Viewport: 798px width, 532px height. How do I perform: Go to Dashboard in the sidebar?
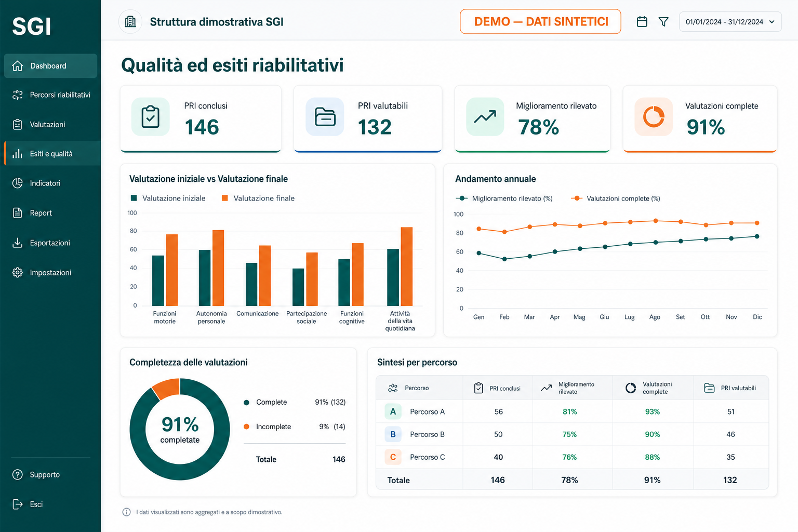[x=50, y=66]
